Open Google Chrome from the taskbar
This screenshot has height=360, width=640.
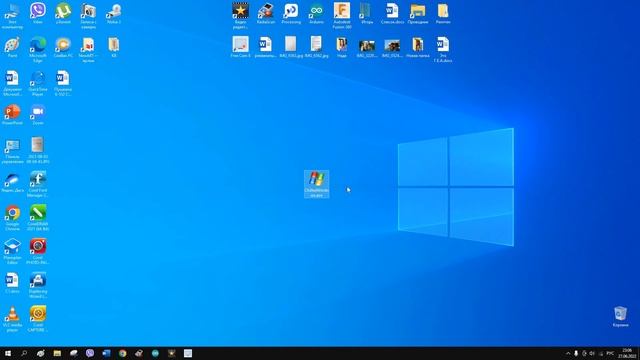tap(122, 353)
